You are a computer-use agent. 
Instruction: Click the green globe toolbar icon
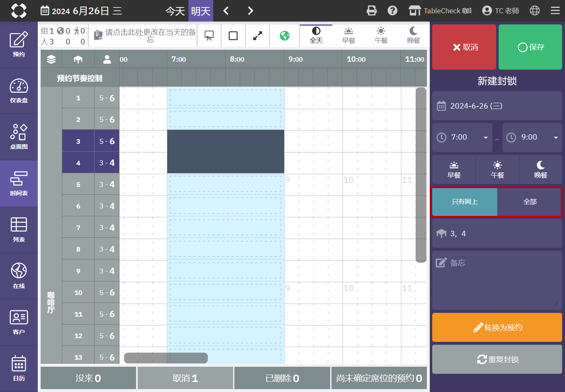(x=285, y=36)
